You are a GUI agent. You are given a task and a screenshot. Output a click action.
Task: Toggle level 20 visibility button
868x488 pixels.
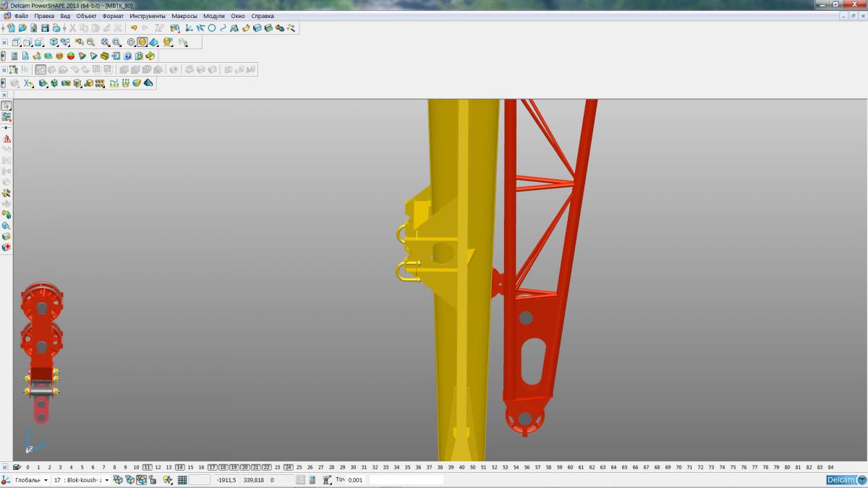pyautogui.click(x=244, y=467)
